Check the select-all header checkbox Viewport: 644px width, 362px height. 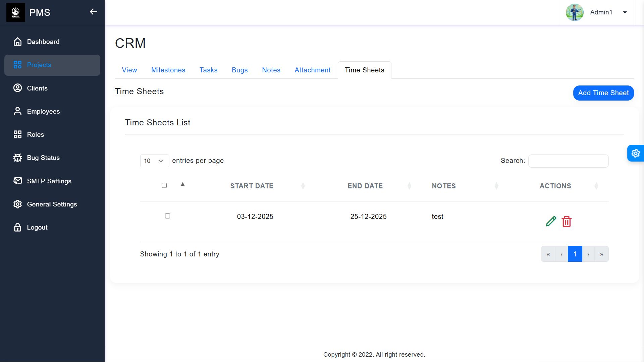[164, 185]
